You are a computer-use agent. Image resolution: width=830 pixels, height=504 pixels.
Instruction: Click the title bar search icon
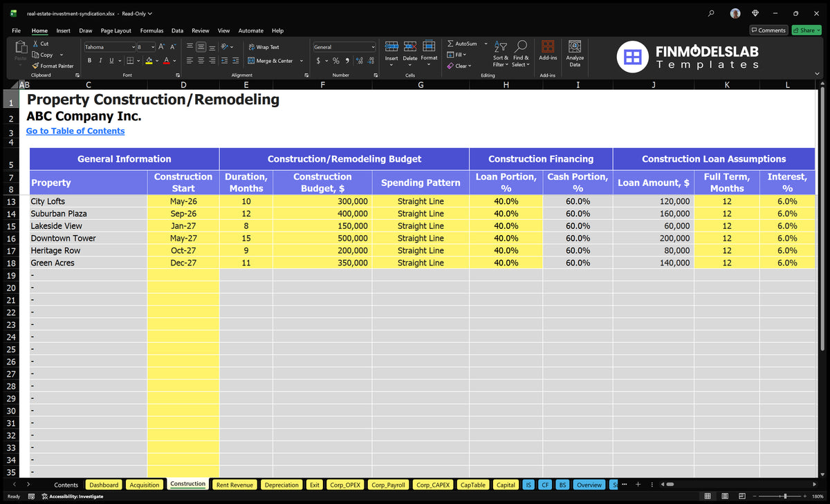click(712, 13)
